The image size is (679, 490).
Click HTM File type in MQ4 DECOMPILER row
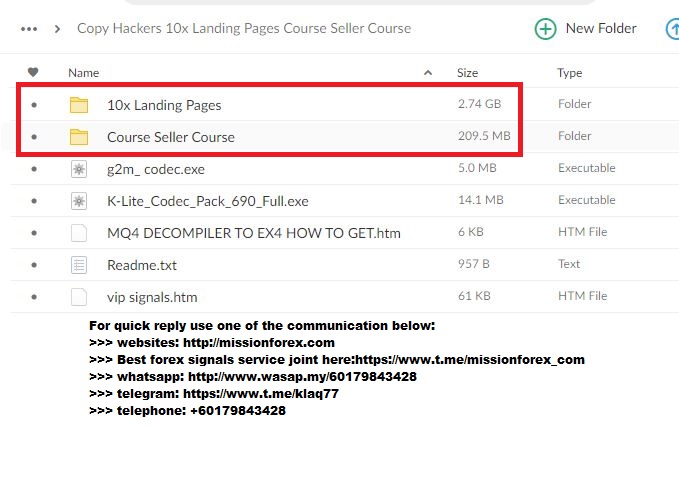click(582, 232)
